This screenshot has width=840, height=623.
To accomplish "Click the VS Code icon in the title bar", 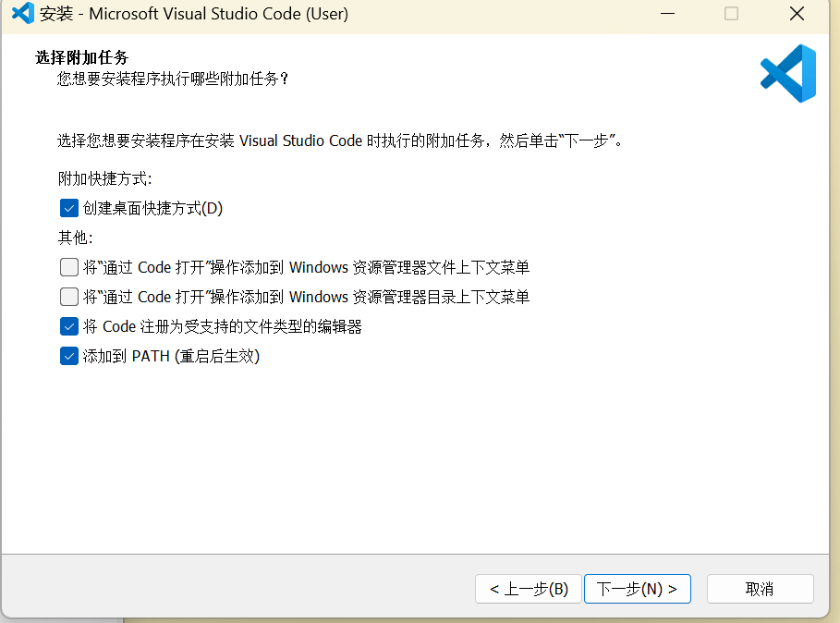I will coord(22,13).
